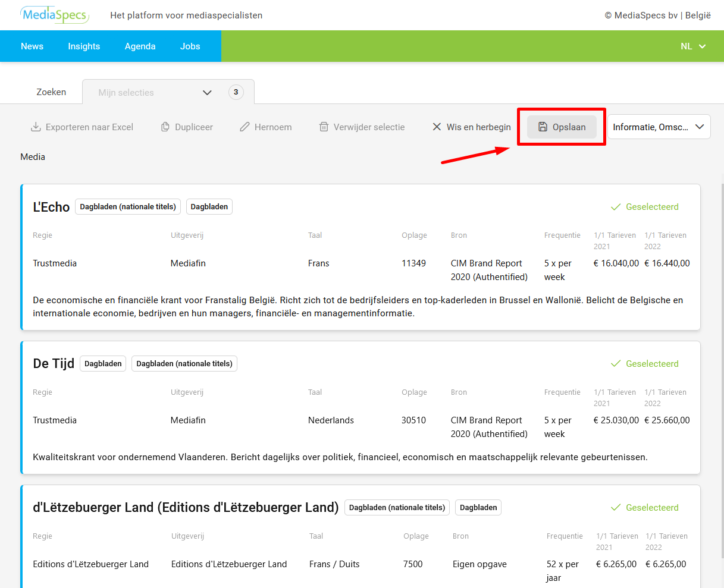This screenshot has width=724, height=588.
Task: Toggle Geselecteerd for De Tijd
Action: 644,364
